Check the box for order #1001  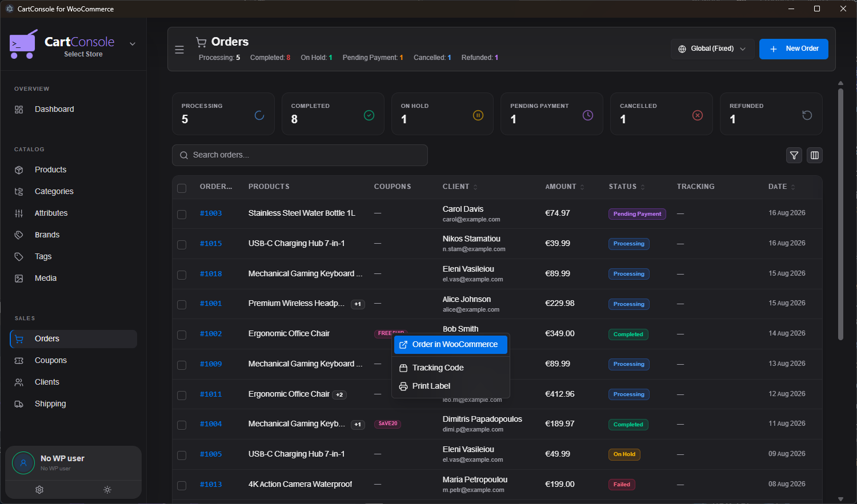[182, 305]
